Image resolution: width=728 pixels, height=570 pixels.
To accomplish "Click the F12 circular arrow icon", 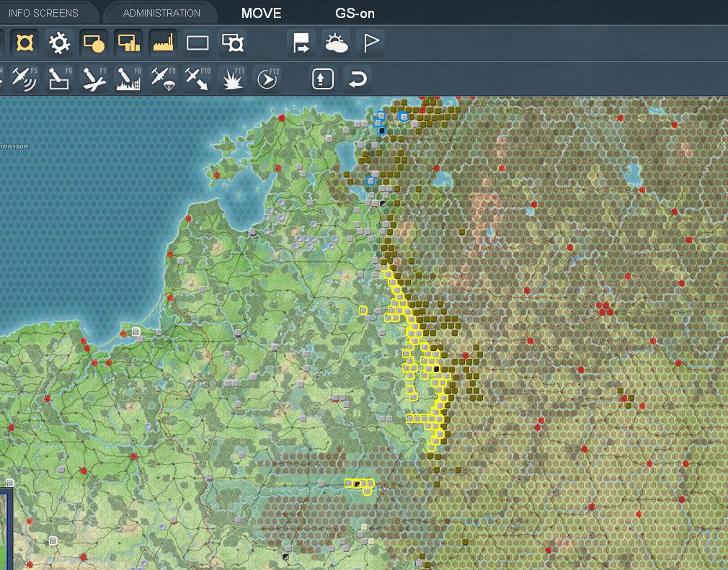I will pyautogui.click(x=267, y=79).
